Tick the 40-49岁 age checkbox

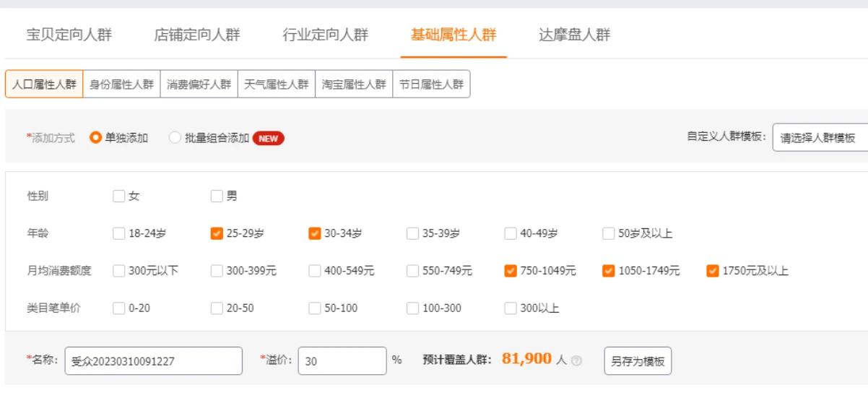[x=509, y=233]
